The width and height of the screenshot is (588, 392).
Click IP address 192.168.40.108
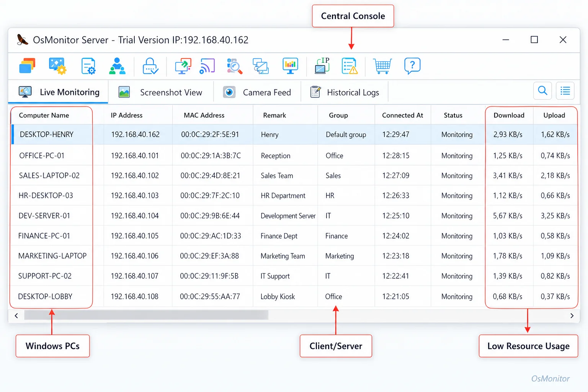tap(134, 297)
